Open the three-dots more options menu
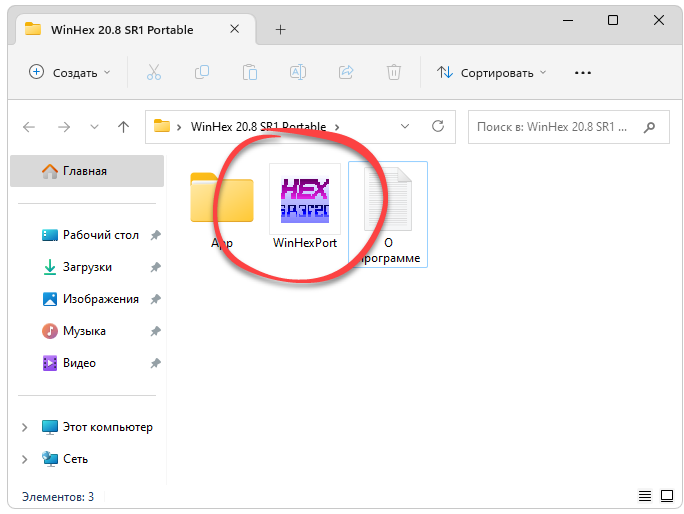 [x=583, y=73]
